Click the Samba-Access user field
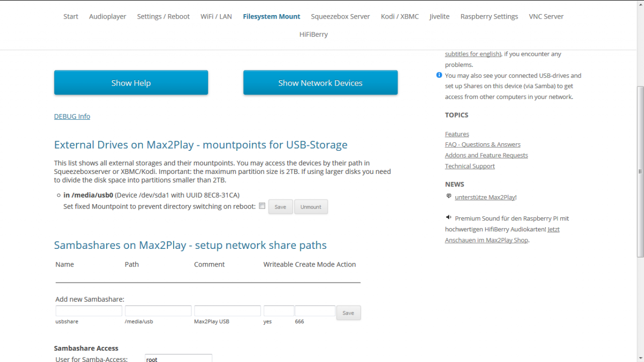 179,358
